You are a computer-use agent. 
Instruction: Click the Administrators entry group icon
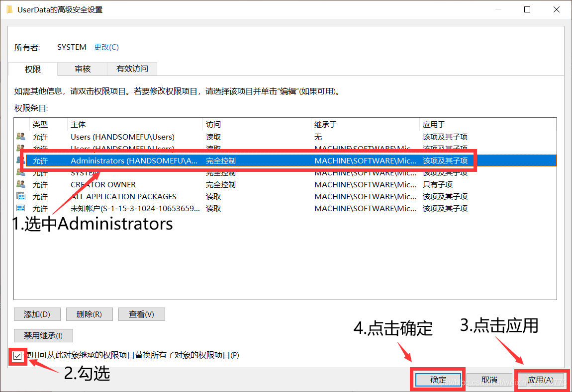pyautogui.click(x=21, y=160)
